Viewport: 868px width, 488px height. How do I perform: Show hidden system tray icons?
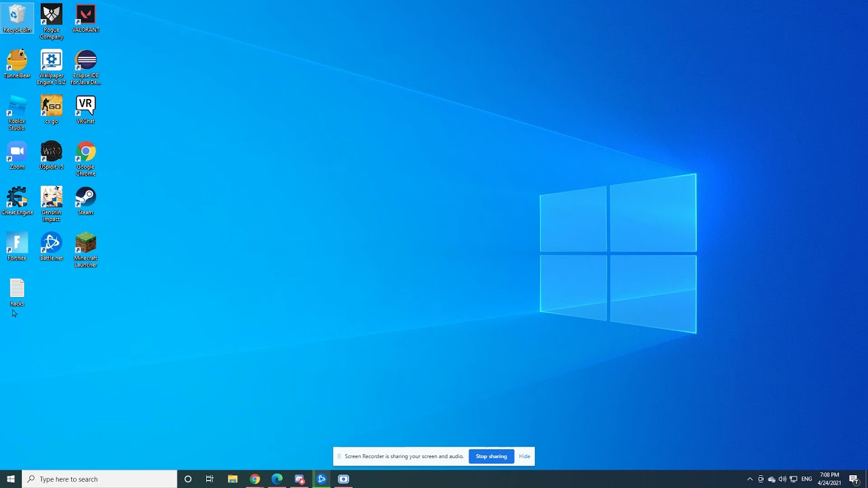[x=749, y=479]
